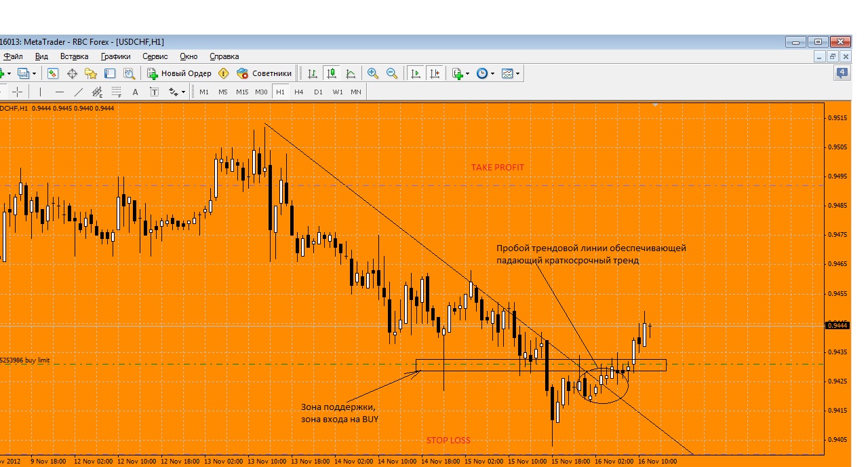This screenshot has height=467, width=868.
Task: Open the indicators list dropdown
Action: (x=461, y=73)
